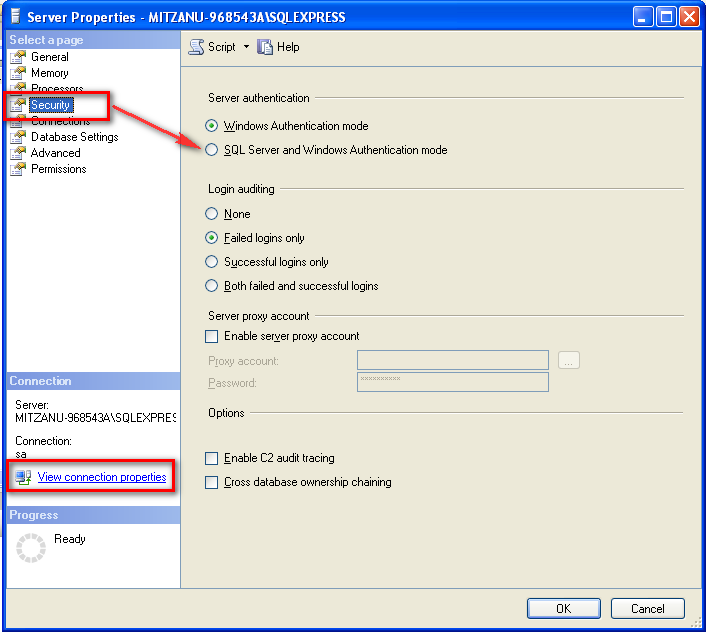Click the Proxy account input field
706x633 pixels.
click(x=453, y=360)
